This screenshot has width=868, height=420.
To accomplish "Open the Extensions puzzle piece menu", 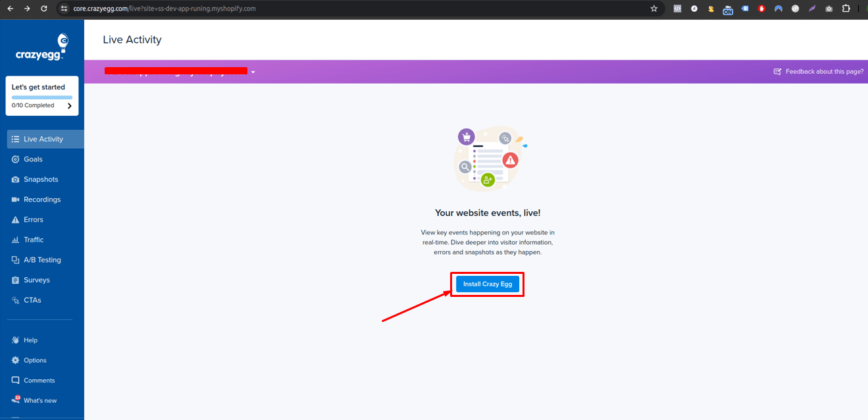I will [x=846, y=9].
